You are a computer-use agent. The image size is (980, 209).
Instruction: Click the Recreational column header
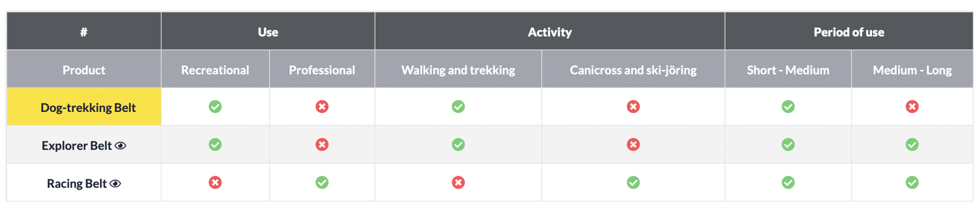click(215, 70)
